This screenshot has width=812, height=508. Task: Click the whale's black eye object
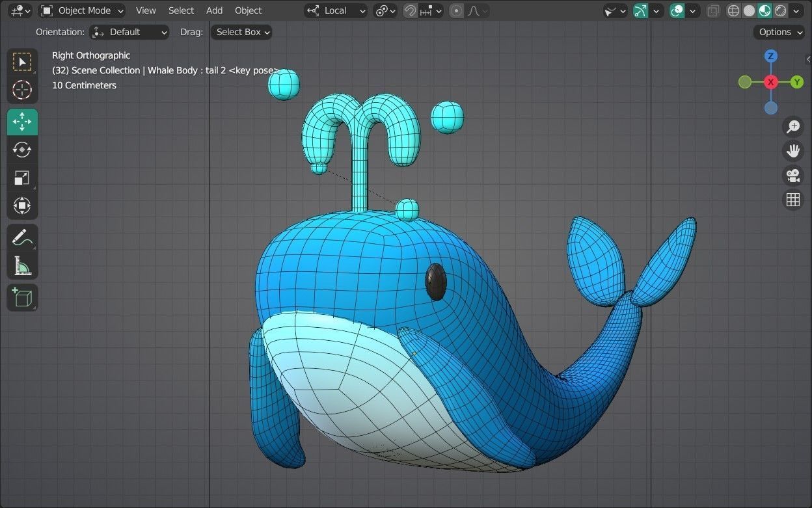pos(436,282)
